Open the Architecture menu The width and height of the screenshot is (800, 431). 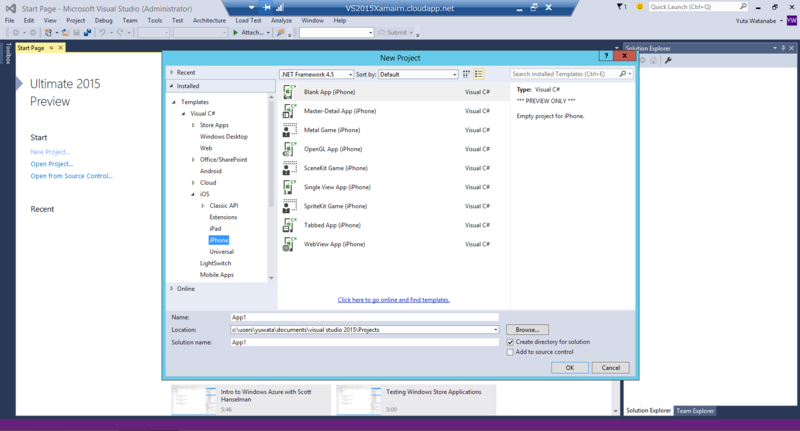(x=209, y=20)
